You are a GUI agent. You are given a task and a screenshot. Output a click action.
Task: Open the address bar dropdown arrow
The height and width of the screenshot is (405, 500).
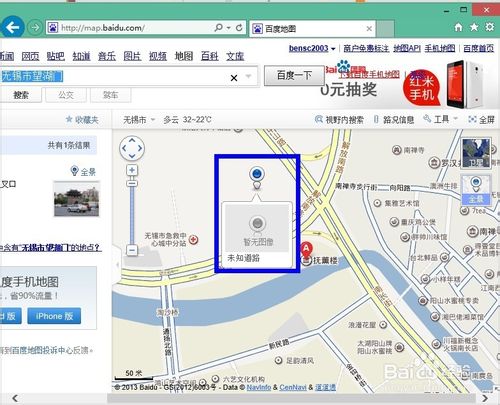coord(229,28)
